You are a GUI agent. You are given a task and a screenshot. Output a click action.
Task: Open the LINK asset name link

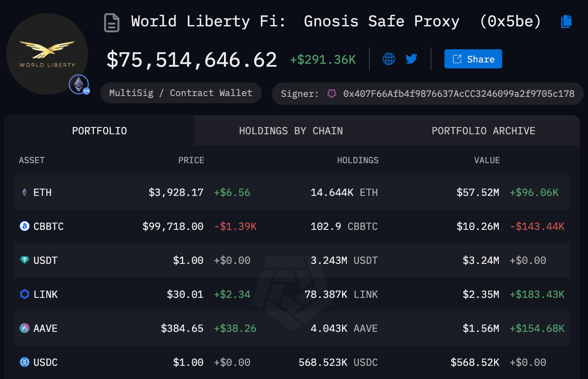click(x=45, y=294)
